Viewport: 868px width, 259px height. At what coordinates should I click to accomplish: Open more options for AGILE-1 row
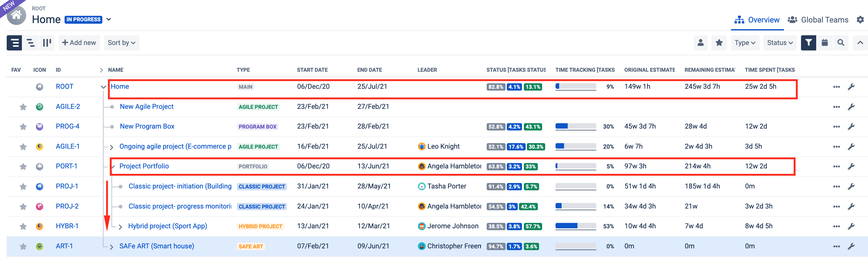pos(836,147)
